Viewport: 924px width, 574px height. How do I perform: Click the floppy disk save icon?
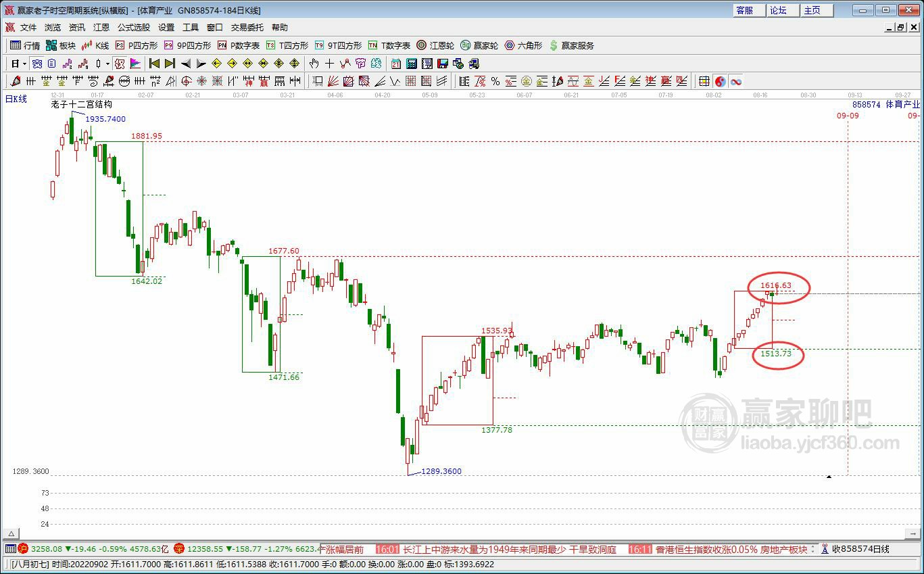(443, 64)
